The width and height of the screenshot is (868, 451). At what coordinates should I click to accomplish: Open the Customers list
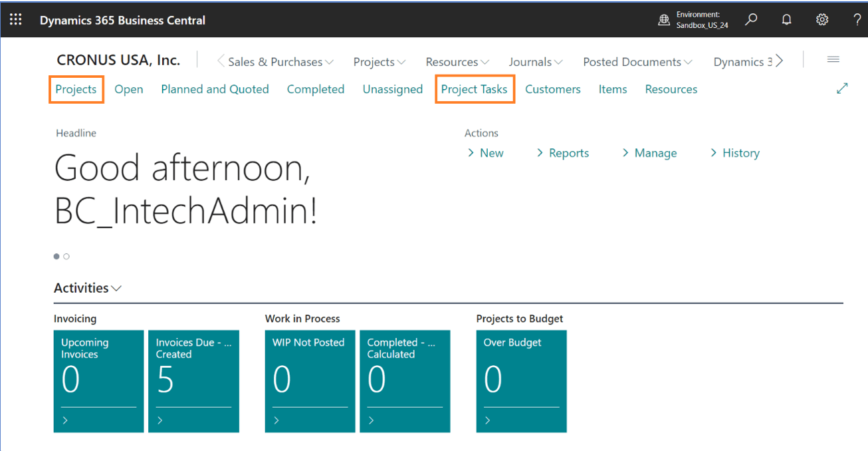[553, 89]
